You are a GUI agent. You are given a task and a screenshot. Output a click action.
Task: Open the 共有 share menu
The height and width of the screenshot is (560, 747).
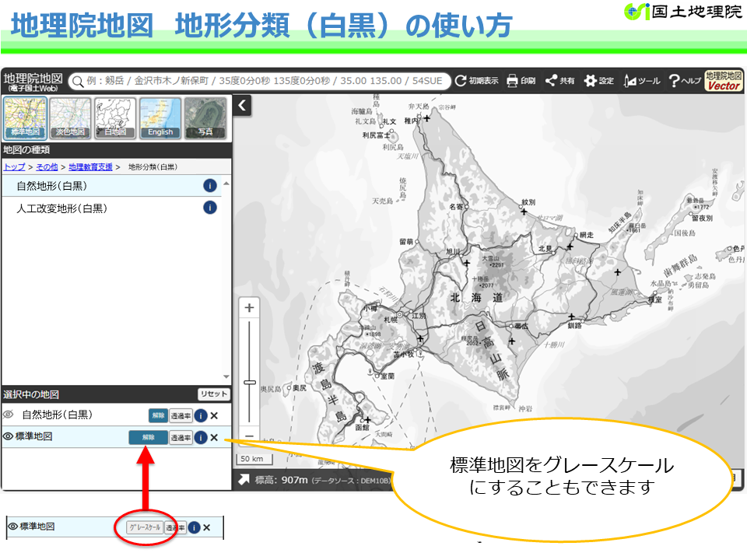[x=559, y=81]
